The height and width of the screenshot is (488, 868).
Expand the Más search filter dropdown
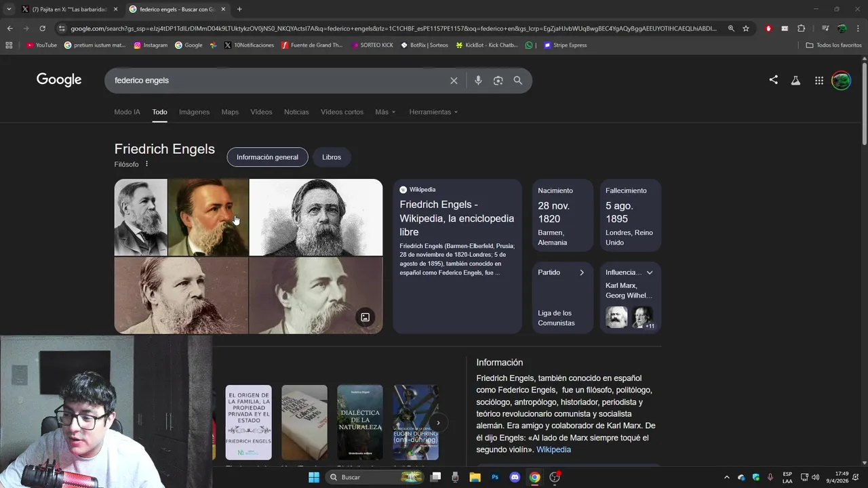pyautogui.click(x=385, y=112)
